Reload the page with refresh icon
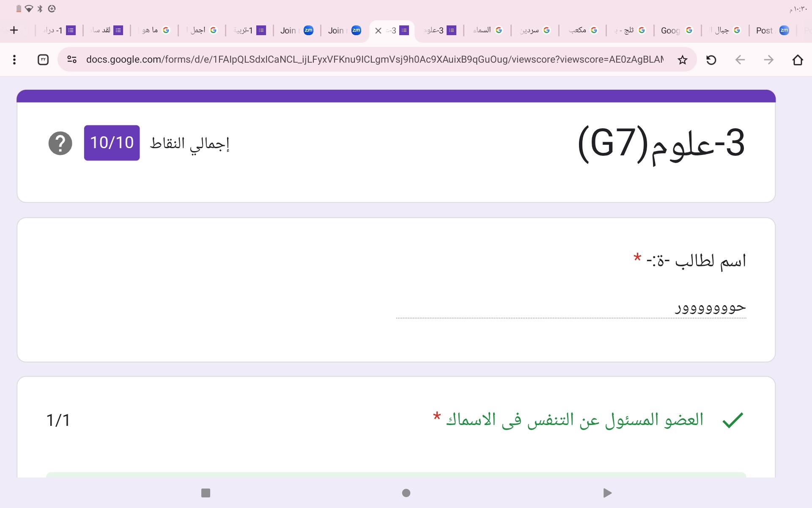Image resolution: width=812 pixels, height=508 pixels. pos(711,60)
